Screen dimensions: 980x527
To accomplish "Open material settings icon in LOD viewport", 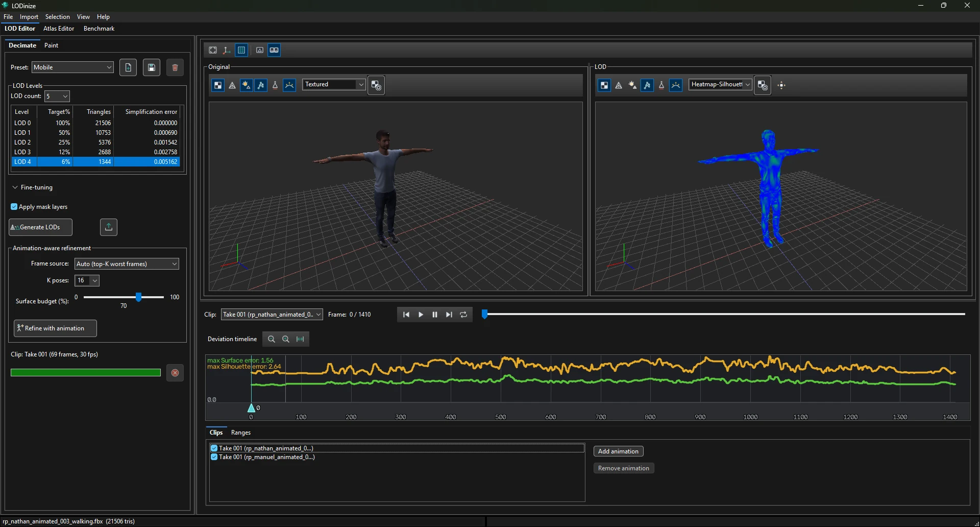I will pos(763,85).
